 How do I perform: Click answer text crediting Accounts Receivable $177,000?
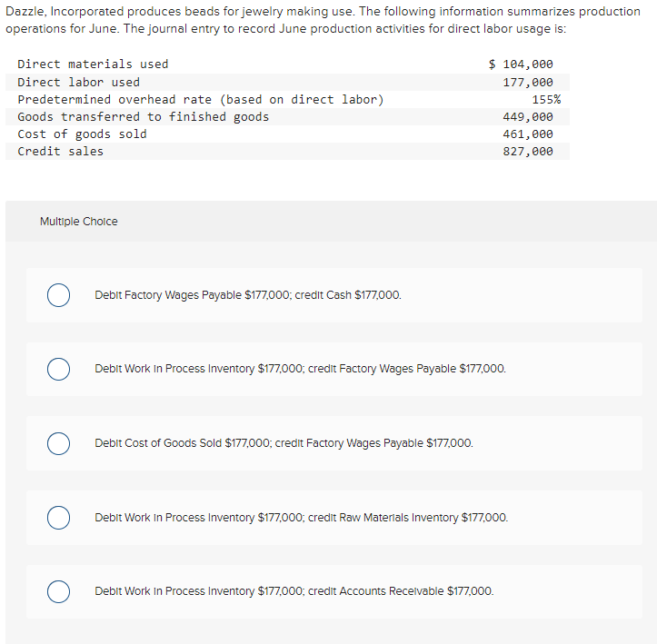point(294,591)
